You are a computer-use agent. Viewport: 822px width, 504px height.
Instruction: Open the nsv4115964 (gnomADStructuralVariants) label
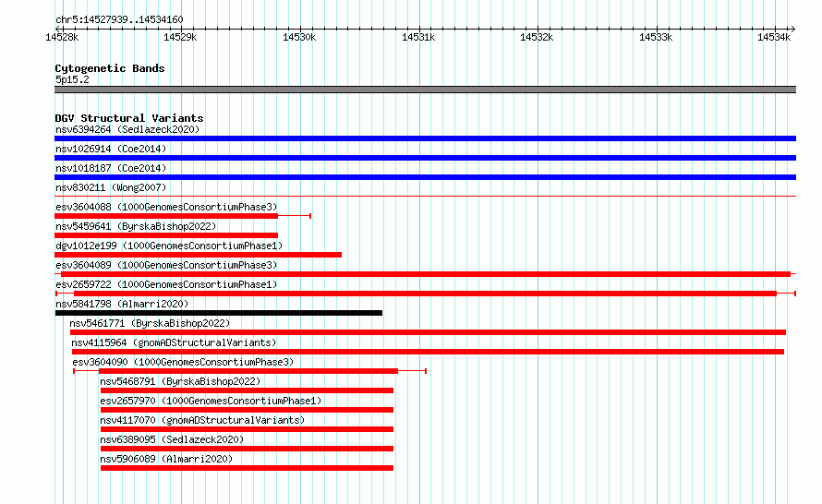coord(174,342)
